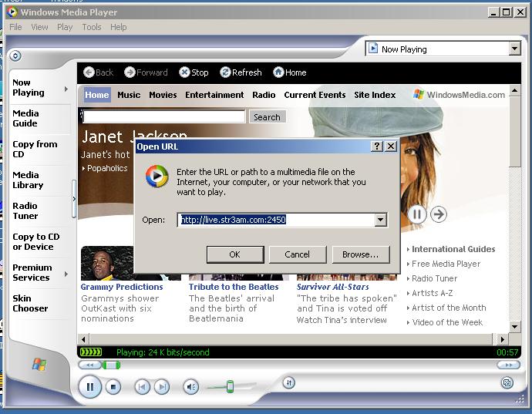Screen dimensions: 532x414
Task: Toggle the menu bar hide button
Action: [15, 56]
